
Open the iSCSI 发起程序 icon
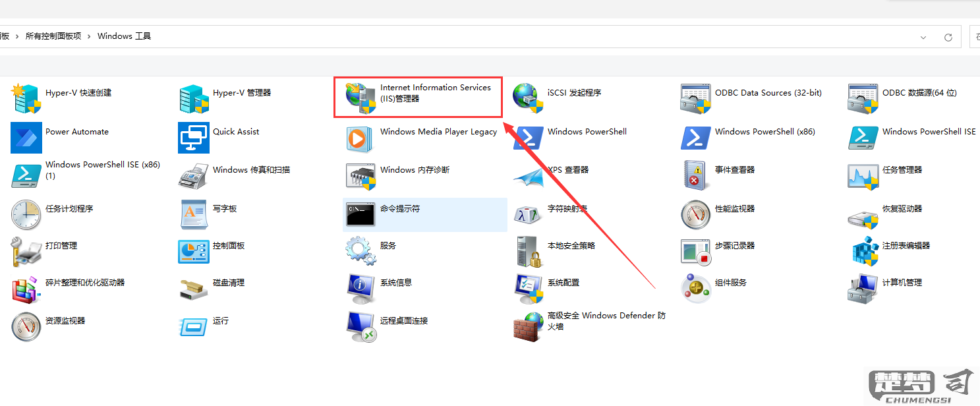[x=529, y=99]
